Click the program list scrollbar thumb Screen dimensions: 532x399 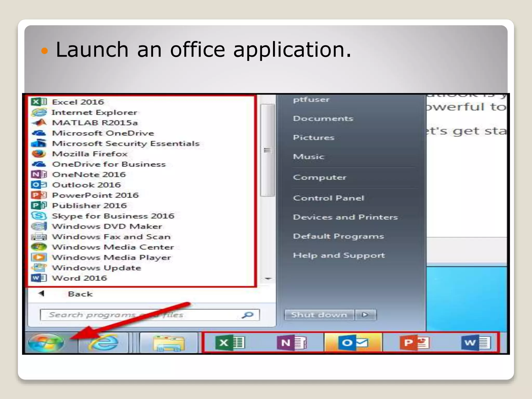click(x=268, y=150)
